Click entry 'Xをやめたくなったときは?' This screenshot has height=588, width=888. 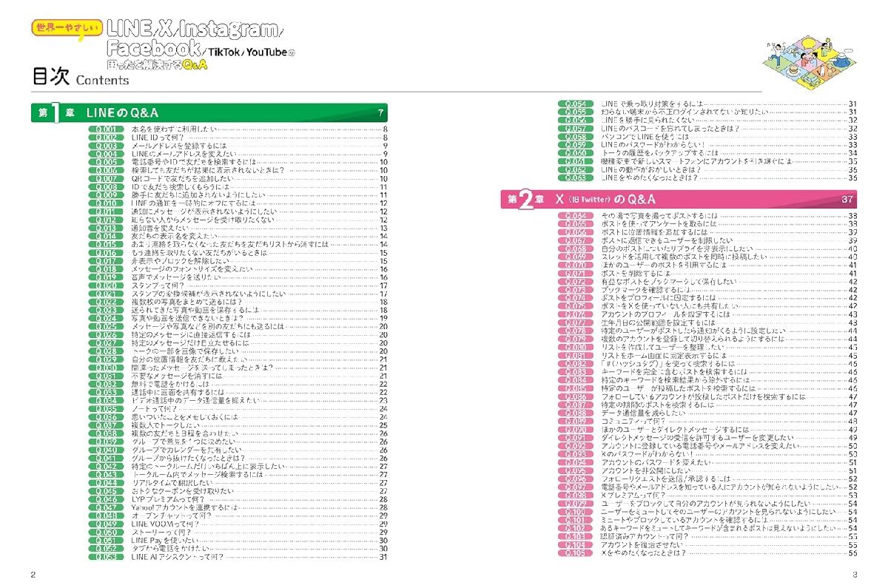(x=642, y=552)
